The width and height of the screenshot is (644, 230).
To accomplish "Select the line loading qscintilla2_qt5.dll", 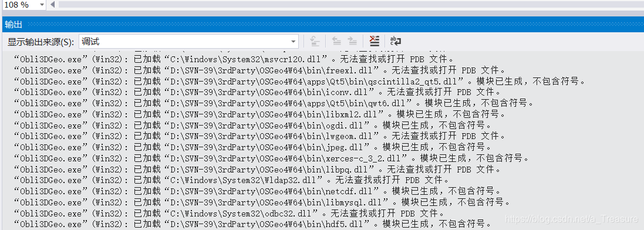I will pos(299,81).
